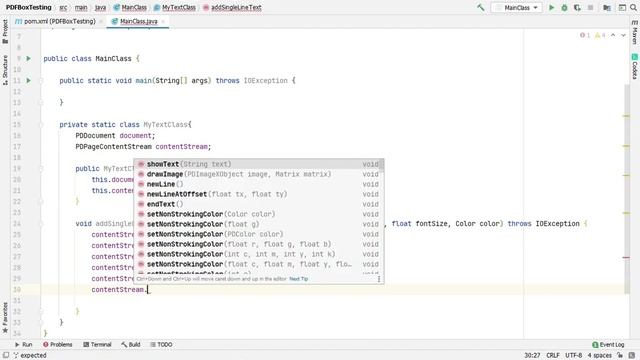The width and height of the screenshot is (640, 360).
Task: Open the Event Log
Action: (x=608, y=344)
